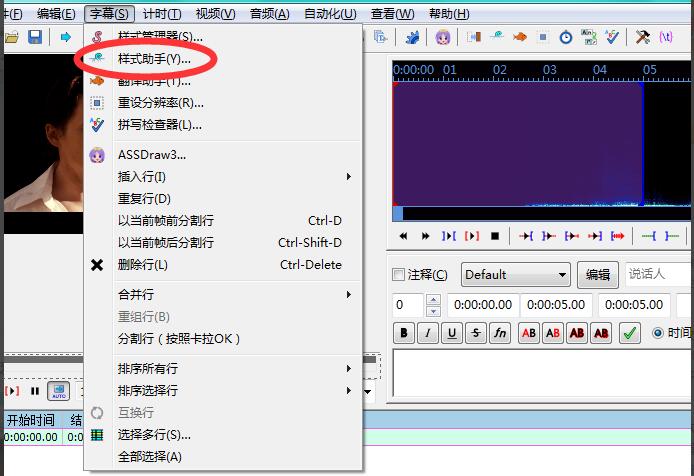Open the 编辑(E) menu
This screenshot has height=476, width=694.
[56, 14]
